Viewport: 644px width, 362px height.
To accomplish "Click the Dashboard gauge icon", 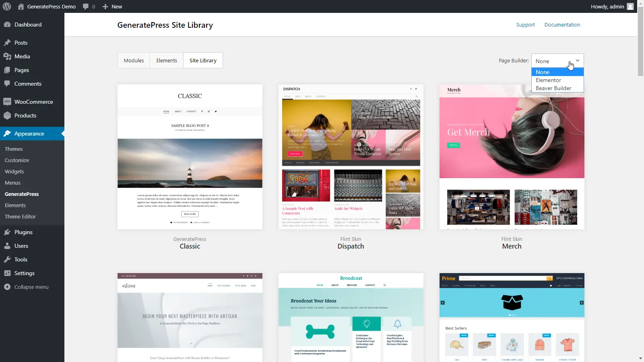I will click(7, 25).
